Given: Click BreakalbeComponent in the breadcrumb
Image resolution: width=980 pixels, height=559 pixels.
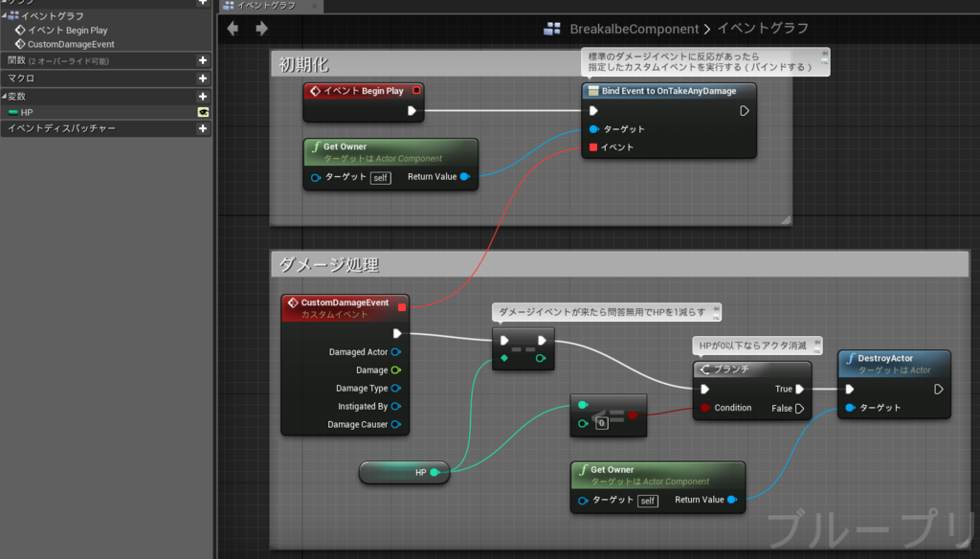Looking at the screenshot, I should point(634,29).
